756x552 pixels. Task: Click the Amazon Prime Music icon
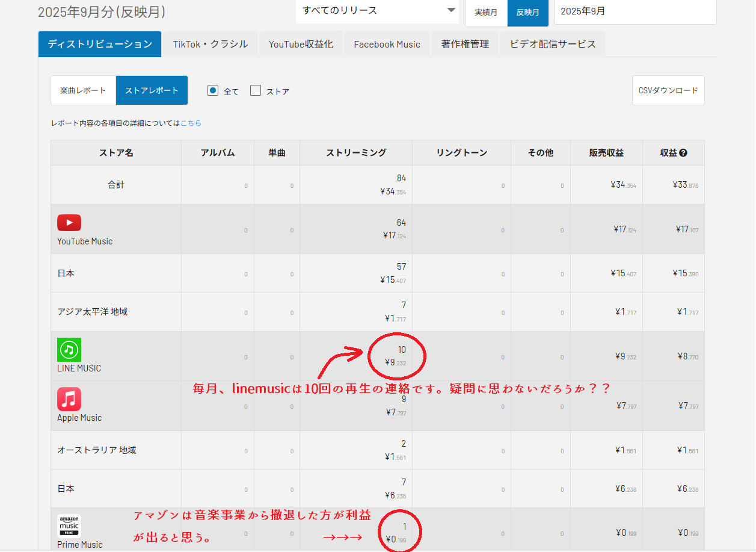click(x=69, y=526)
